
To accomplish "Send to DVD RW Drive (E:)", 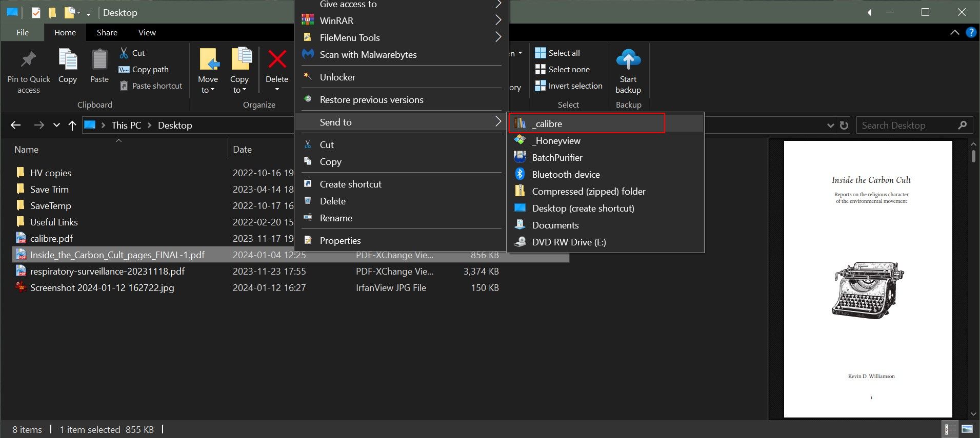I will click(x=606, y=242).
